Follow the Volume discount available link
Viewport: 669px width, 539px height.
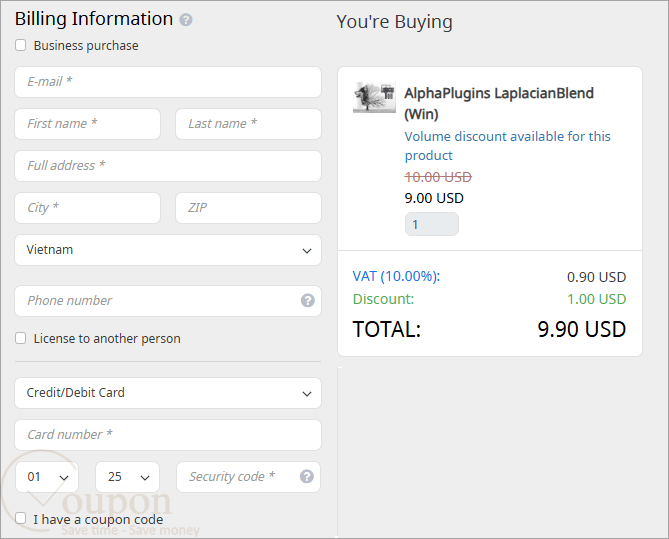tap(507, 146)
